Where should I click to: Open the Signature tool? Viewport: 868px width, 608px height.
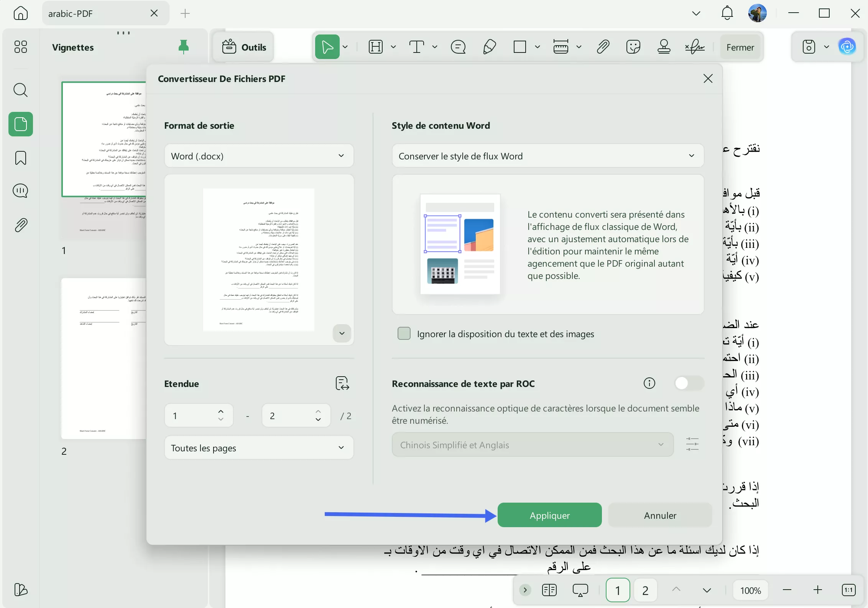pyautogui.click(x=695, y=46)
